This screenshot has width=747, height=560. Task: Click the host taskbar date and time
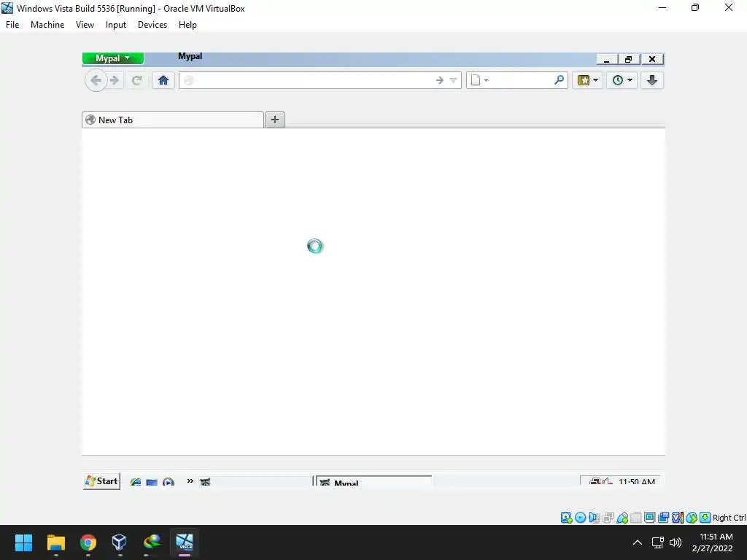(713, 542)
